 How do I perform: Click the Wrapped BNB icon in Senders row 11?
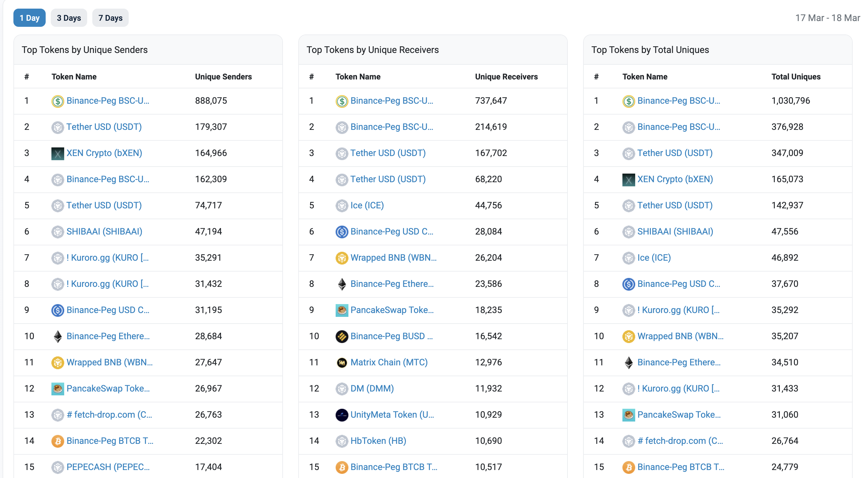point(57,362)
